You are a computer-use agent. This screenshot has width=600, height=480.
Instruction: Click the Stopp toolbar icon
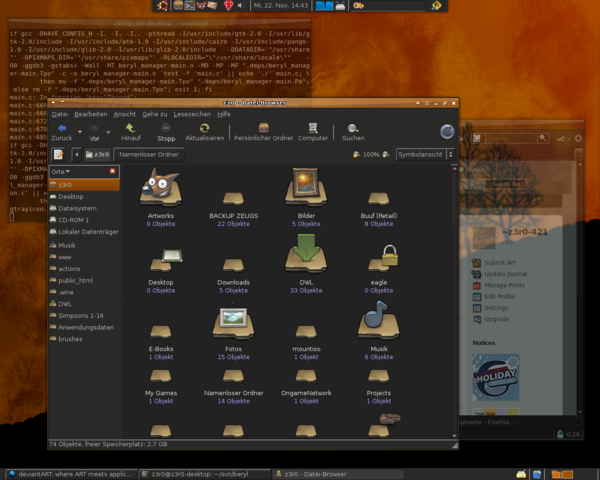166,132
